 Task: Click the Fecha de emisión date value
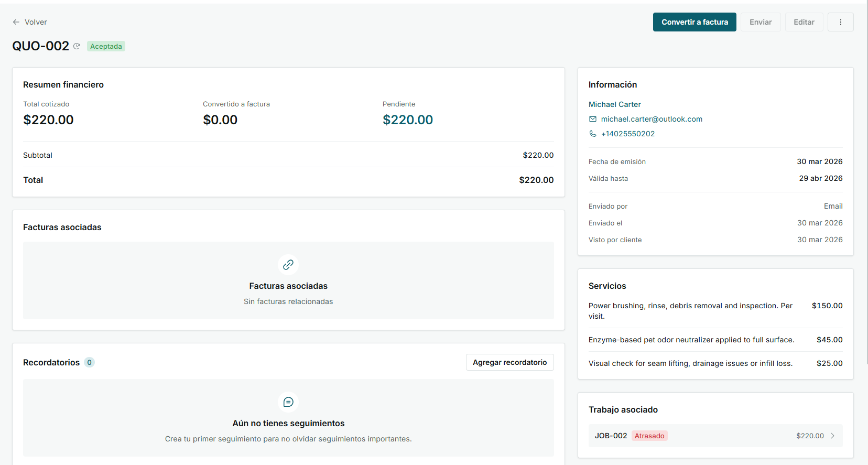click(x=820, y=161)
